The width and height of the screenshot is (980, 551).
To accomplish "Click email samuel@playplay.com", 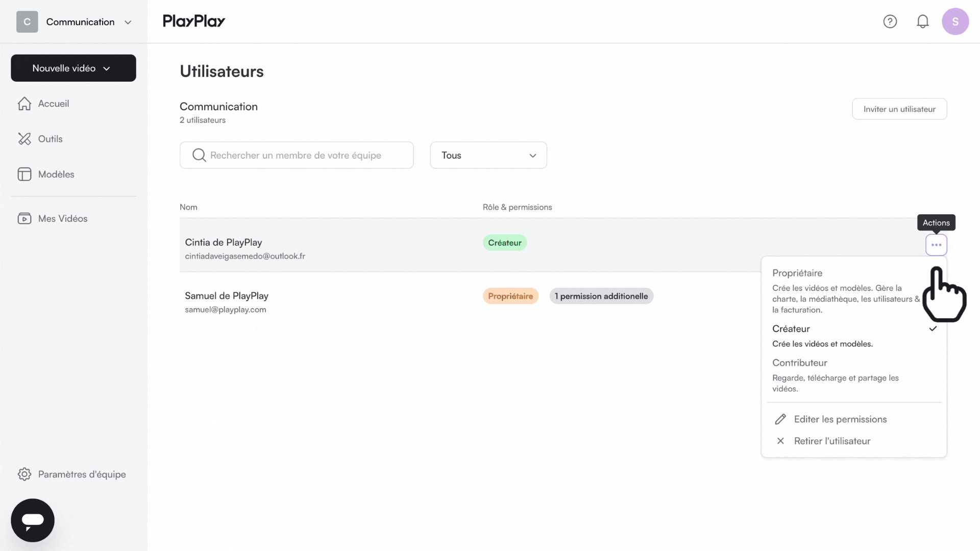I will click(x=226, y=310).
